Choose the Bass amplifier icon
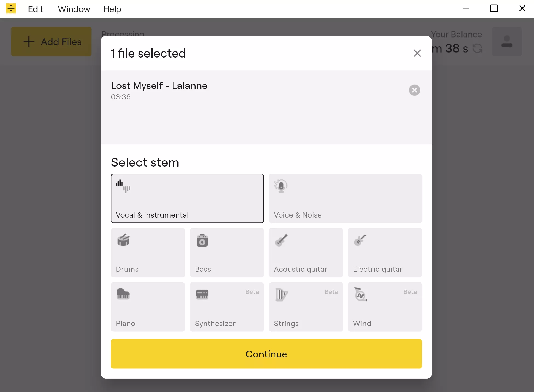The image size is (534, 392). (x=202, y=241)
